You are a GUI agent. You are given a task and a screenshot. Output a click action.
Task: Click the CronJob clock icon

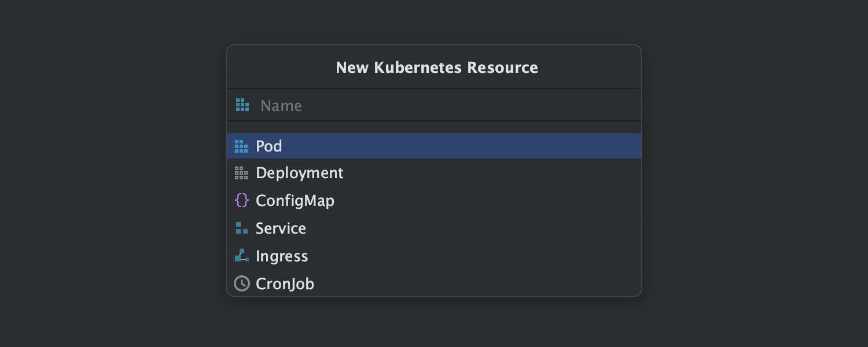point(242,283)
